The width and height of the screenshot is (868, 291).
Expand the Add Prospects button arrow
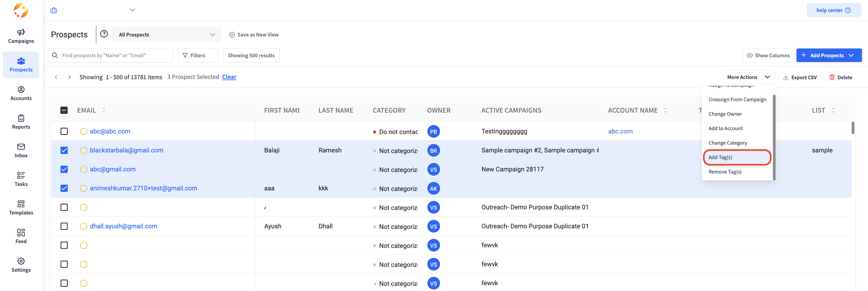[x=851, y=55]
